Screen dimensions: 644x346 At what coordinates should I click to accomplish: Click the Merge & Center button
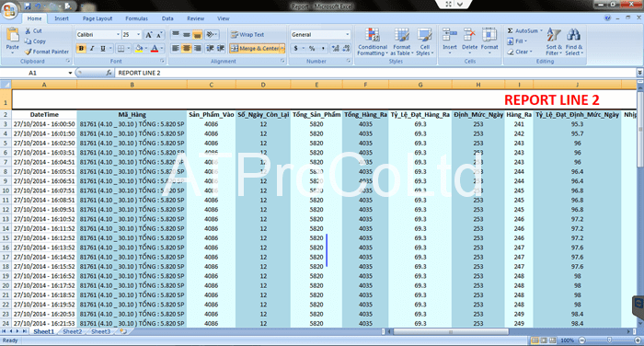pos(254,49)
